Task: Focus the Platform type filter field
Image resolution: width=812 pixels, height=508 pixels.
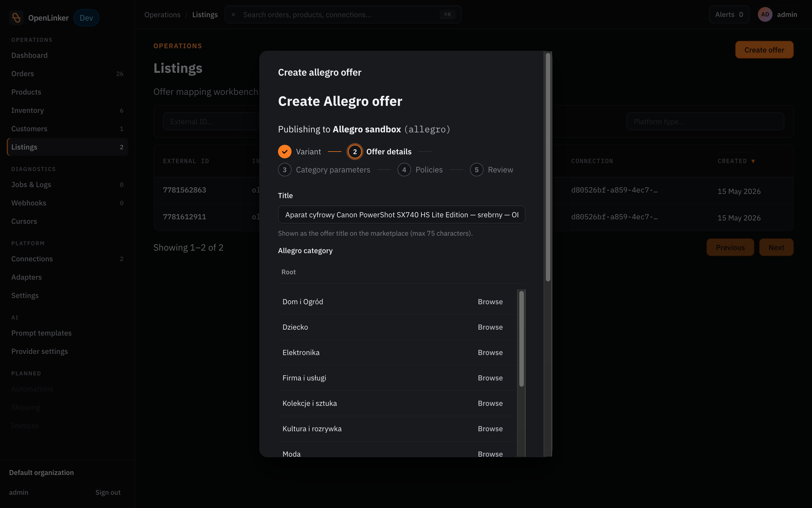Action: 705,122
